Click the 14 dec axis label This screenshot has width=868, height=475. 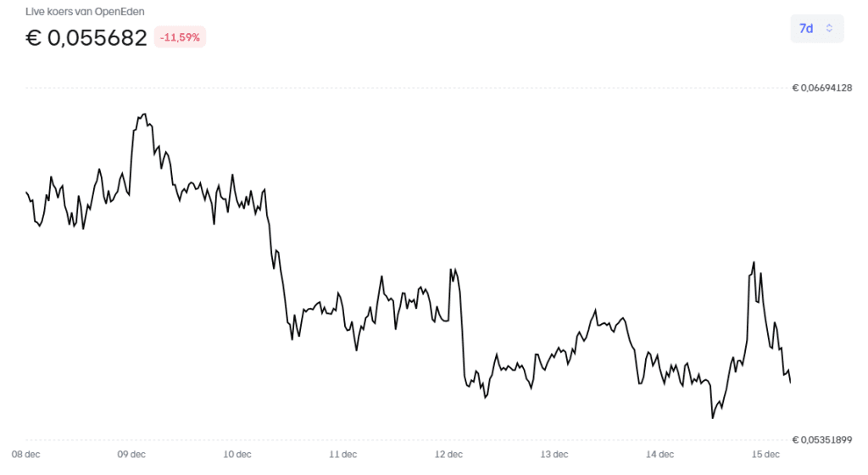click(x=659, y=455)
